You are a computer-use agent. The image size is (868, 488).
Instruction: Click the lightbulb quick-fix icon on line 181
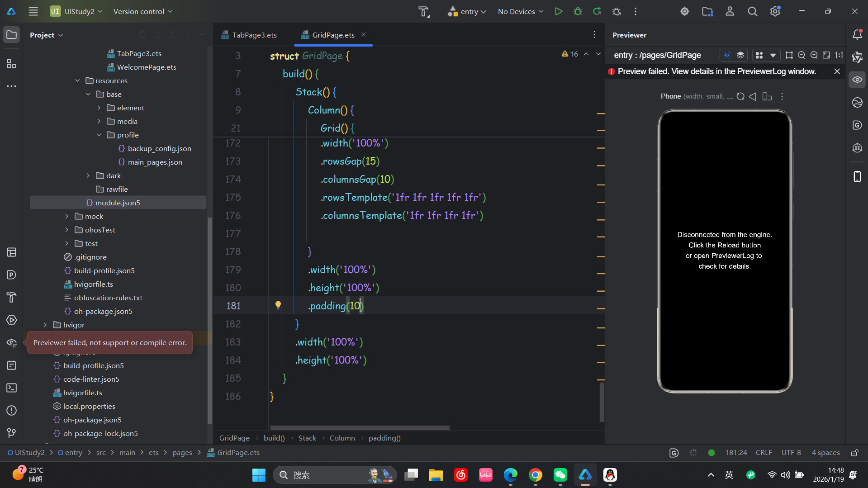pyautogui.click(x=278, y=305)
